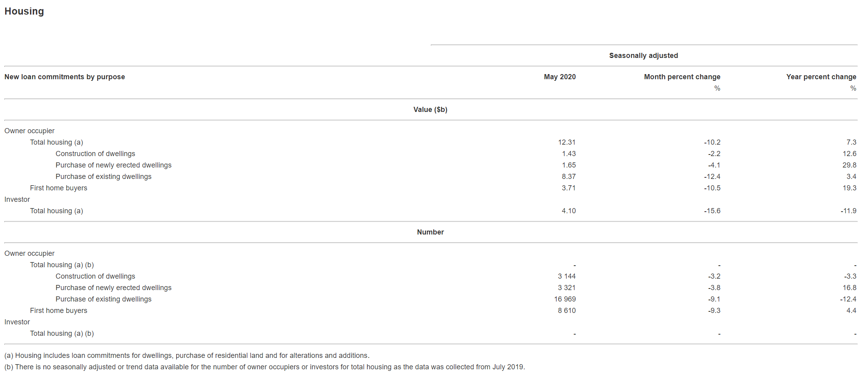Select the 8 610 first home buyers cell

(x=566, y=311)
